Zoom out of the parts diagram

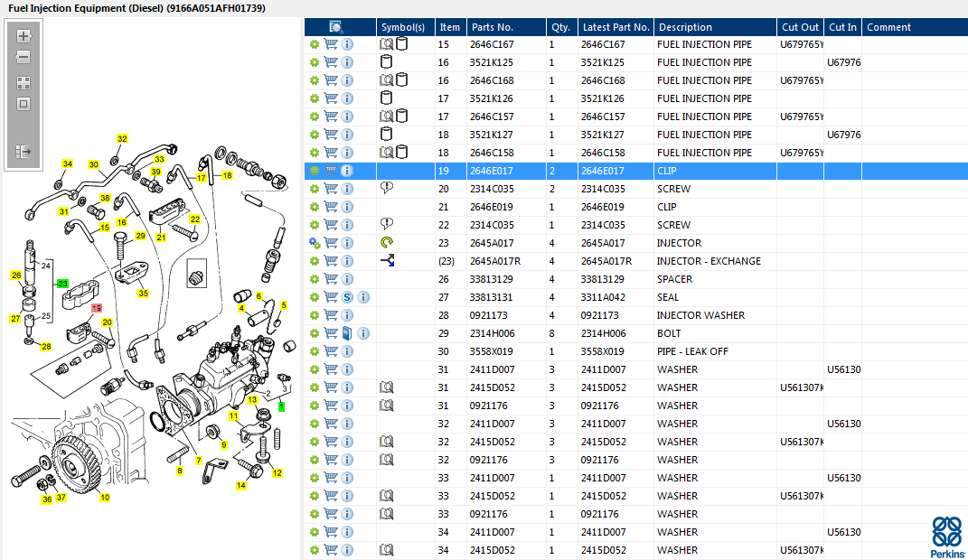coord(23,58)
